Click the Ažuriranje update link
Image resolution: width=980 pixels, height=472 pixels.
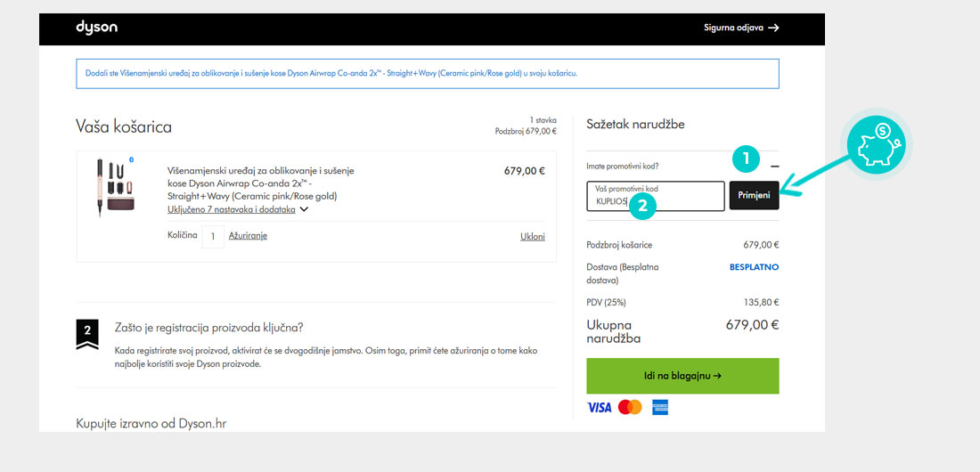point(249,236)
